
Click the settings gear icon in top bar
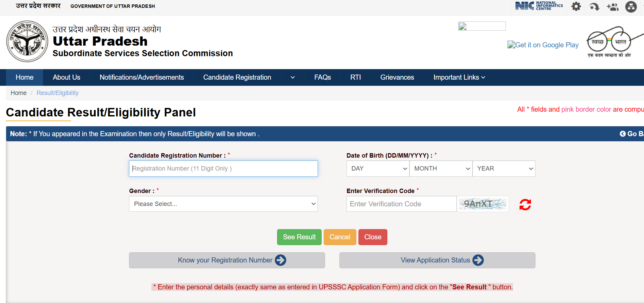click(x=576, y=6)
